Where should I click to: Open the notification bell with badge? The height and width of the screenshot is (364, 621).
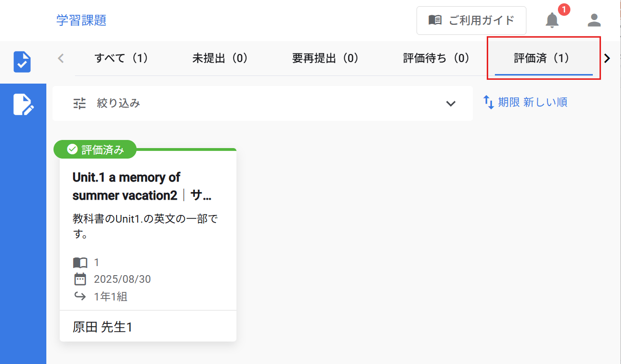(552, 21)
